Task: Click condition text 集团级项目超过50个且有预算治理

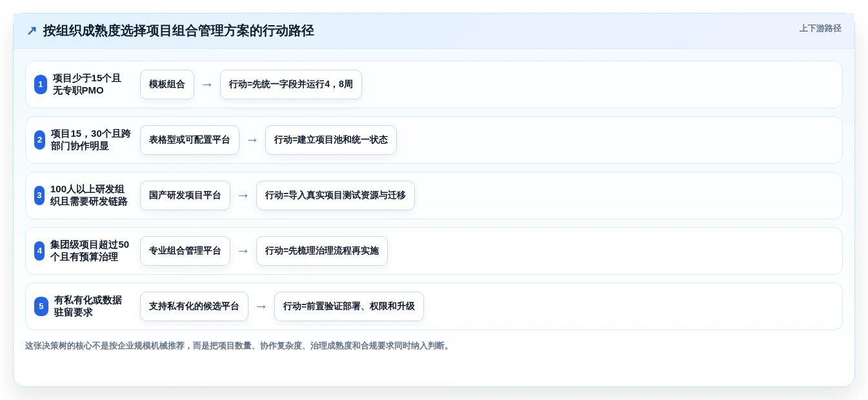Action: tap(90, 251)
